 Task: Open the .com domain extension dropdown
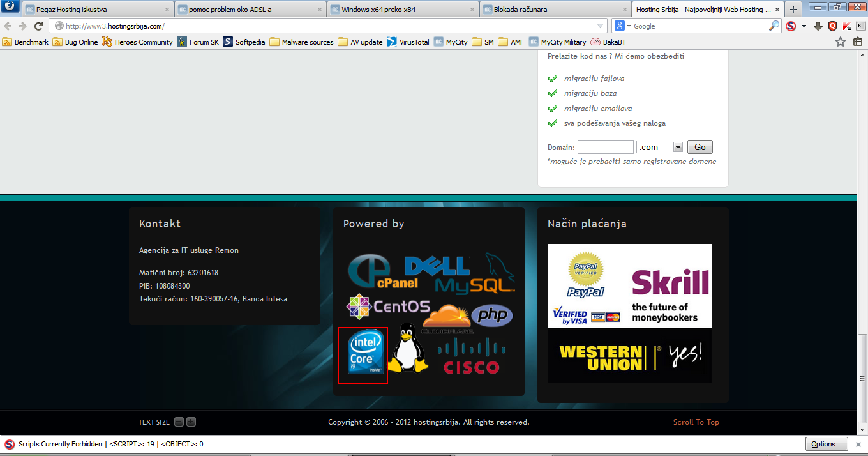[660, 147]
